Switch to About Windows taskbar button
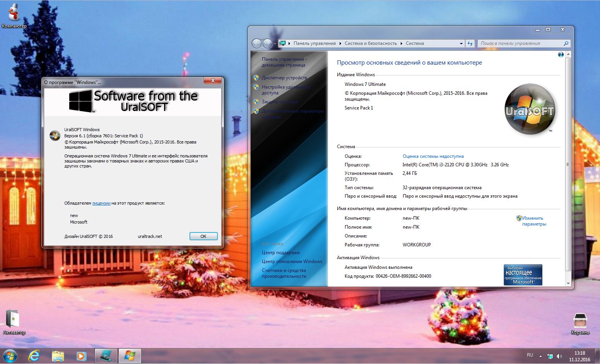600x364 pixels. point(130,356)
